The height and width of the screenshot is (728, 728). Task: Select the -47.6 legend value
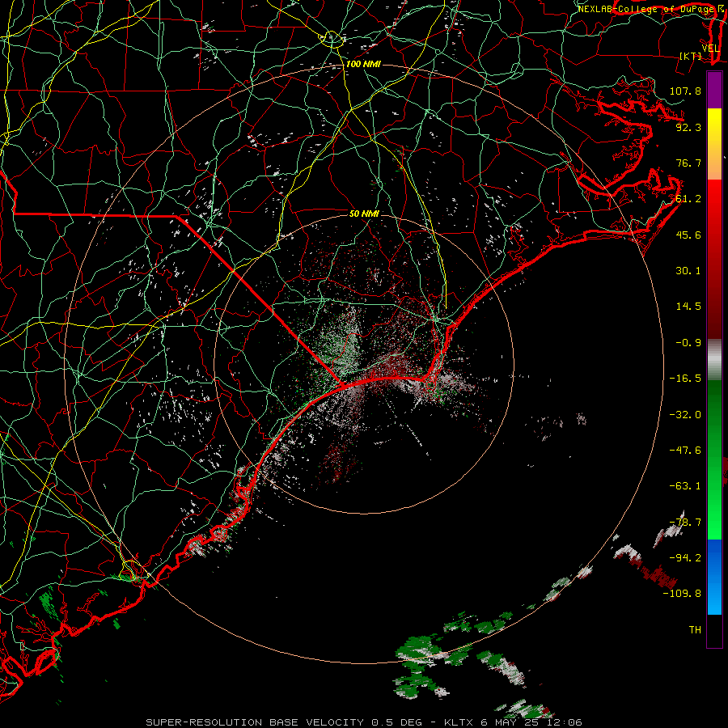pos(685,451)
